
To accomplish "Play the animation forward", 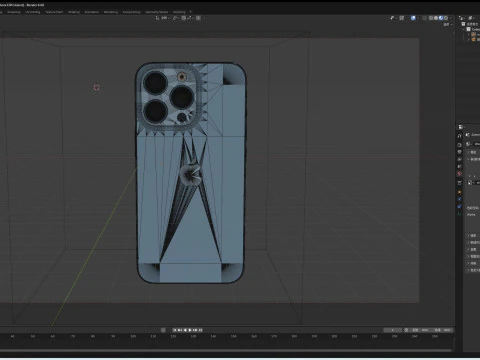I will (190, 330).
